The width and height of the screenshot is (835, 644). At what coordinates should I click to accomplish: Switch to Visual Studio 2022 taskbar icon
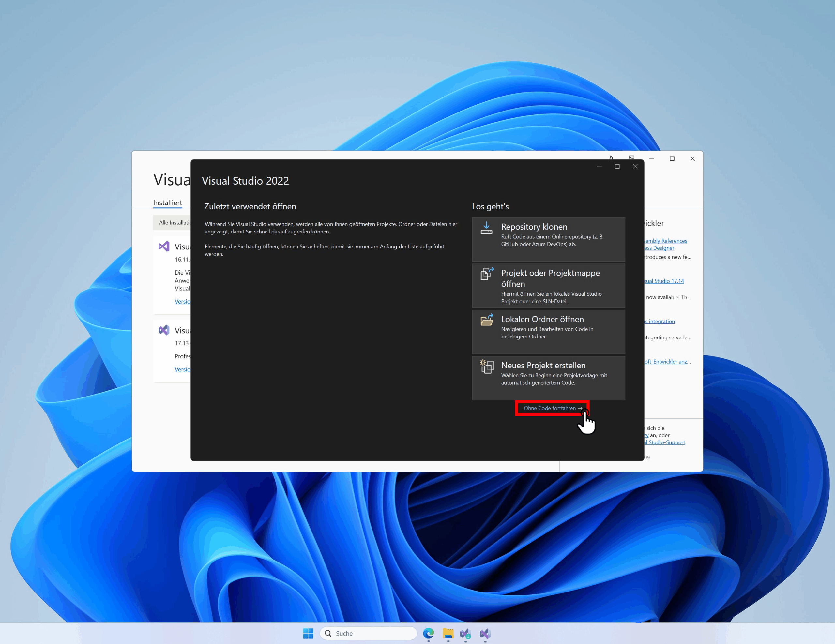click(485, 633)
